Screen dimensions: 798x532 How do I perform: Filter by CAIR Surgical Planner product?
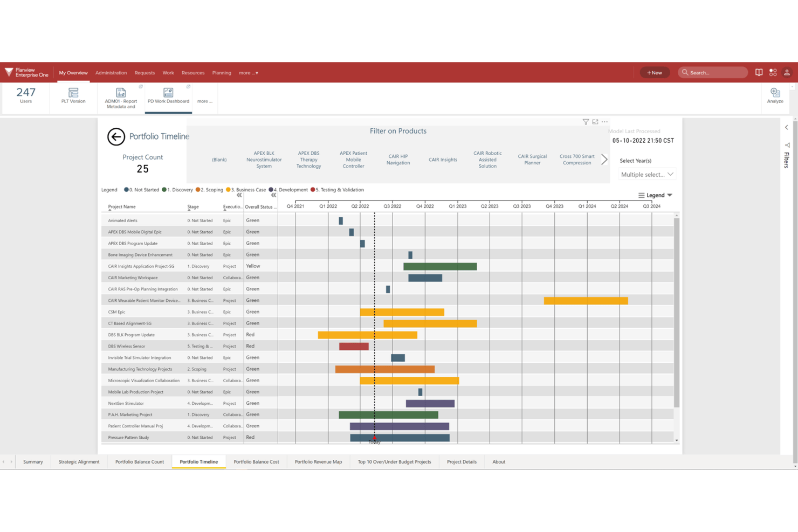point(532,160)
